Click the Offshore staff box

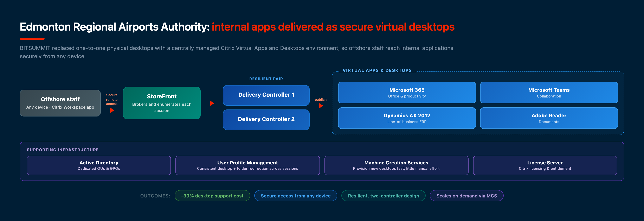pyautogui.click(x=60, y=103)
